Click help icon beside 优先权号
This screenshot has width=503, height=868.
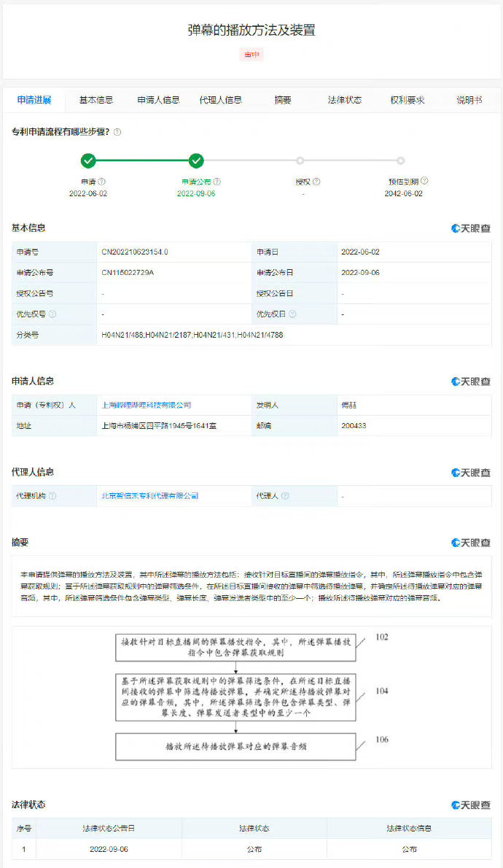point(52,314)
